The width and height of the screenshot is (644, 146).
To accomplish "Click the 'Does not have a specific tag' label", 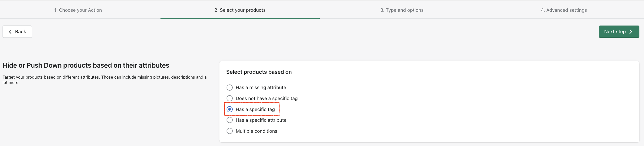I will point(267,98).
